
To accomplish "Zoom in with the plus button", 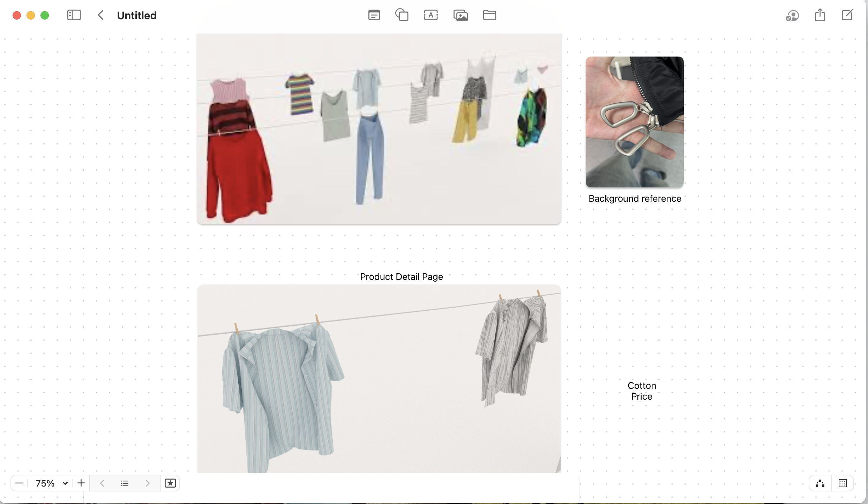I will pos(81,483).
